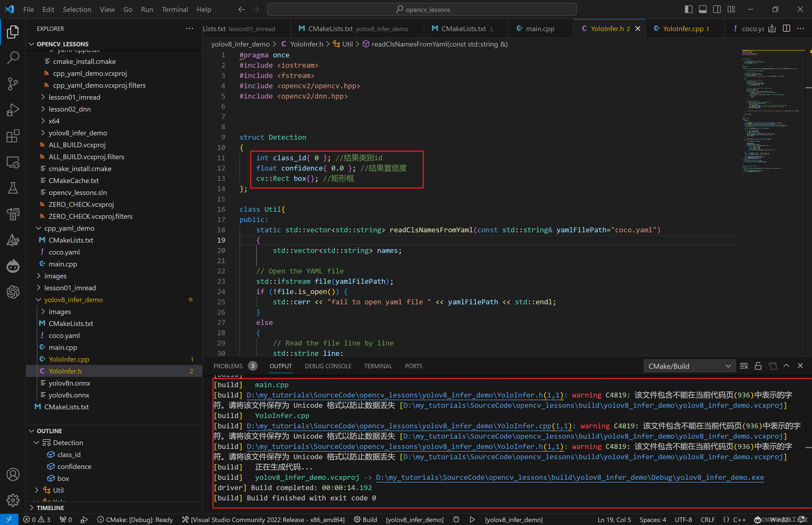The height and width of the screenshot is (525, 812).
Task: Open the Testing flask view
Action: point(13,188)
